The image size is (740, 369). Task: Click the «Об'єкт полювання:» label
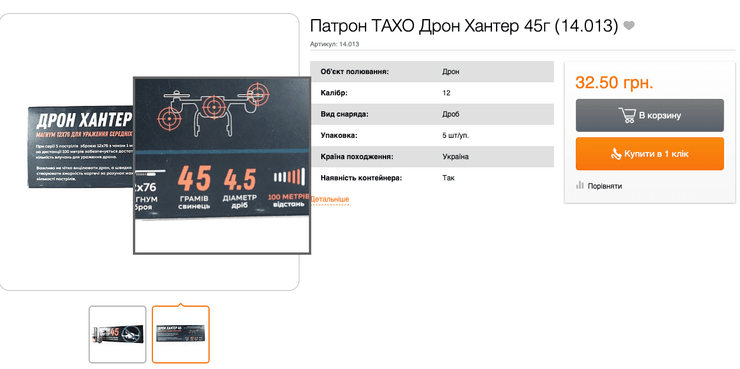[354, 72]
